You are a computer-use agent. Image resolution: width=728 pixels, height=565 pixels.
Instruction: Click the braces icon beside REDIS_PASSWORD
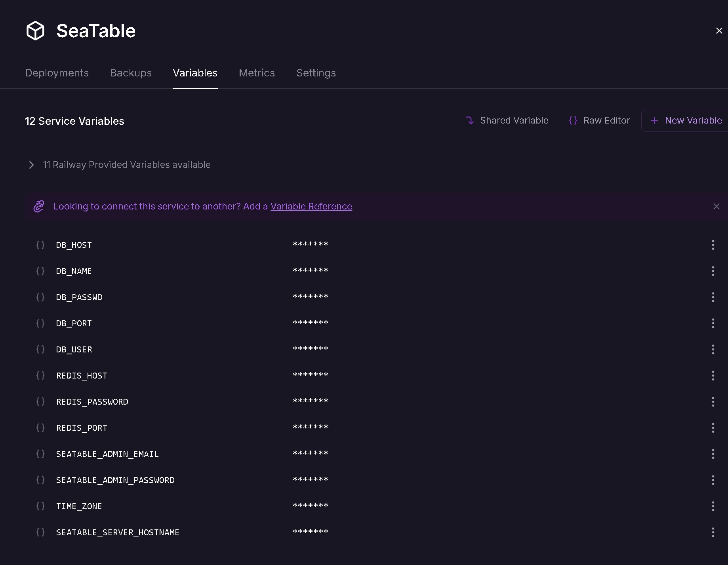(40, 401)
